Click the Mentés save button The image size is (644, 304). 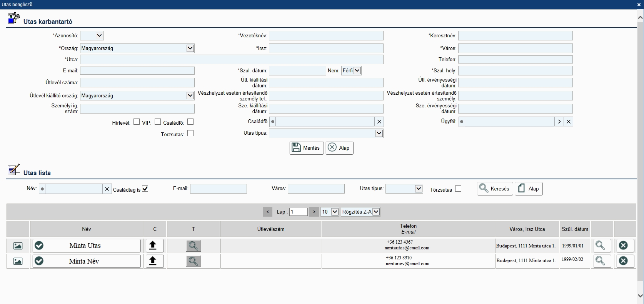(x=306, y=148)
